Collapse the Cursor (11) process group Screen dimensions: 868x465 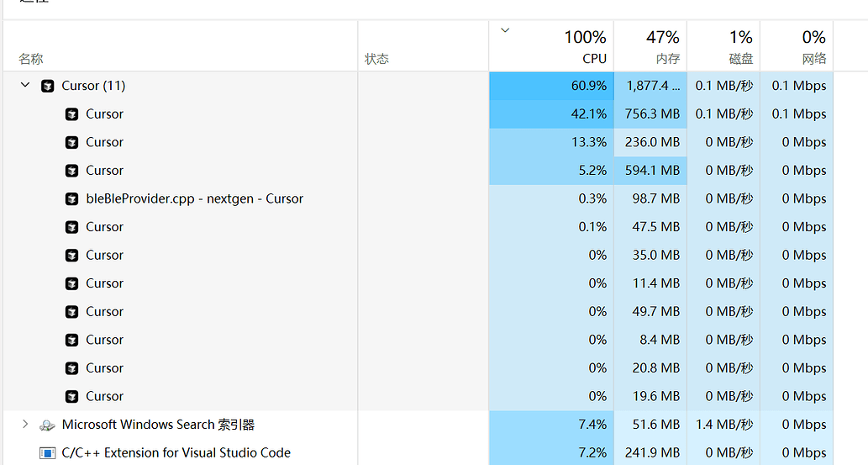coord(25,85)
